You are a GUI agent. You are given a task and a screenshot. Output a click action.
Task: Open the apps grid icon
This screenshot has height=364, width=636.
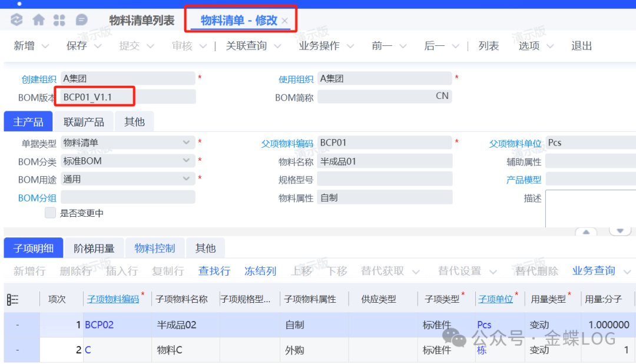pyautogui.click(x=59, y=21)
